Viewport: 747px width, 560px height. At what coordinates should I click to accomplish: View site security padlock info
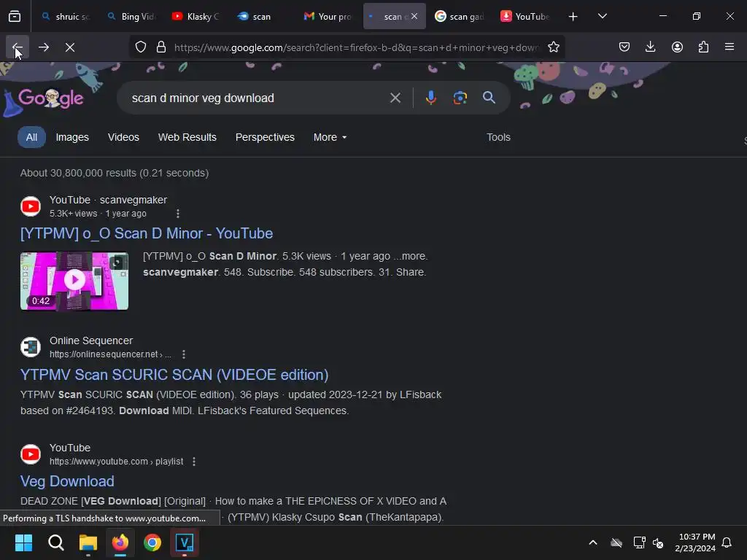(161, 47)
